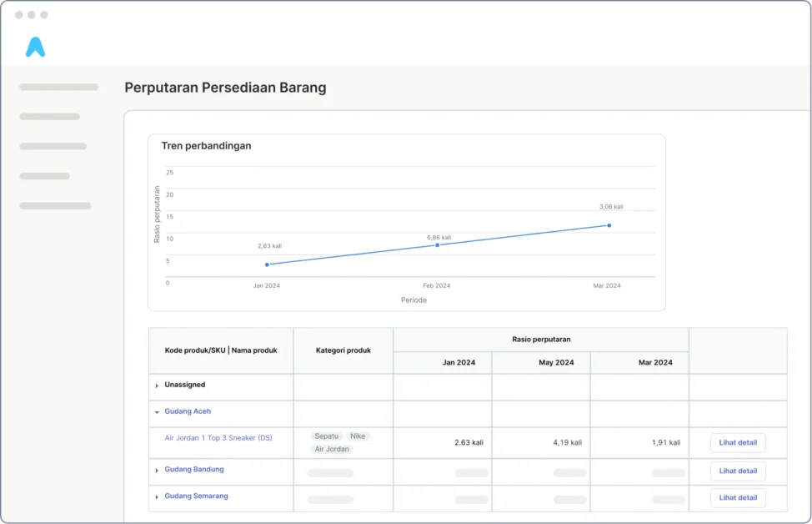Click Lihat detail for Air Jordan sneaker row
Image resolution: width=812 pixels, height=524 pixels.
point(738,443)
